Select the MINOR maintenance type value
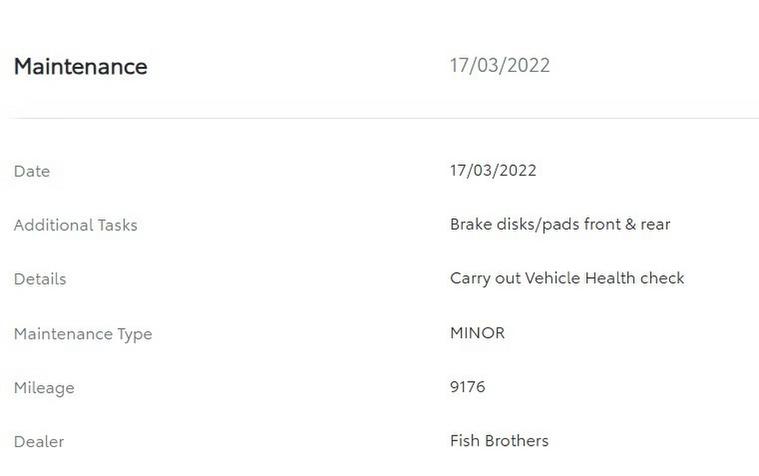The width and height of the screenshot is (759, 476). (x=477, y=333)
